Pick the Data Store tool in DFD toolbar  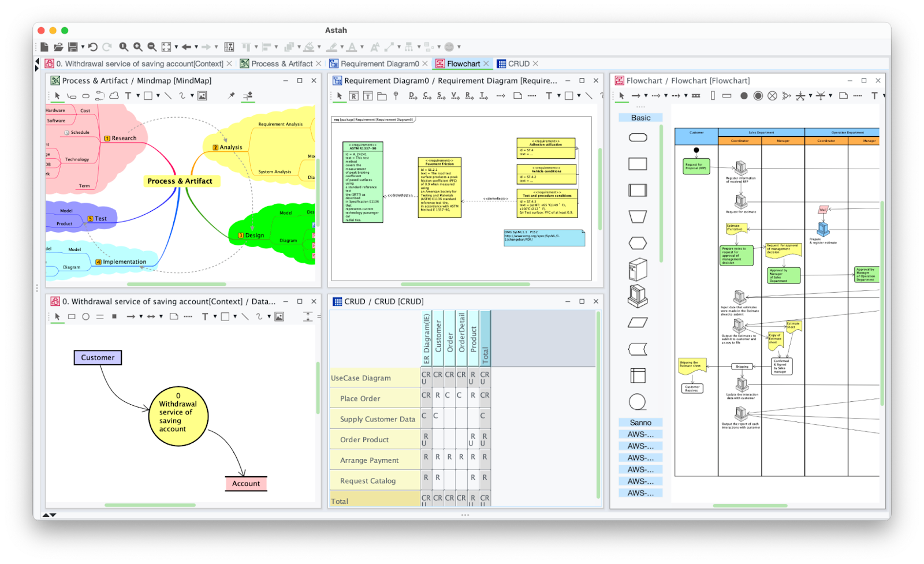point(100,316)
